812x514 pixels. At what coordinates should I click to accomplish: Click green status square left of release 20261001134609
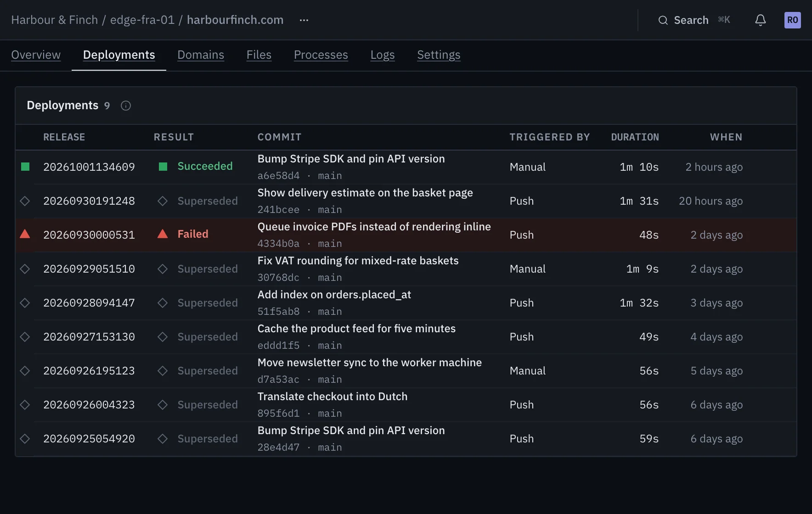coord(25,167)
